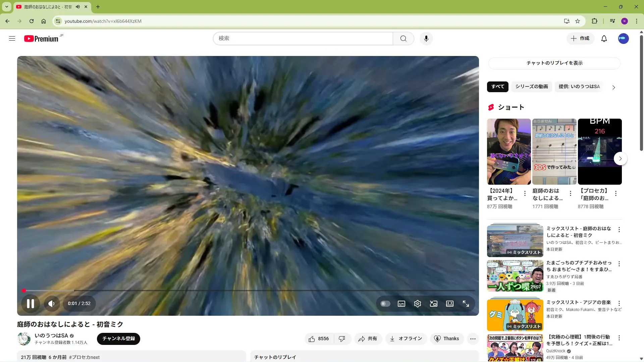Open miniplayer mode
The image size is (644, 362).
(x=433, y=304)
